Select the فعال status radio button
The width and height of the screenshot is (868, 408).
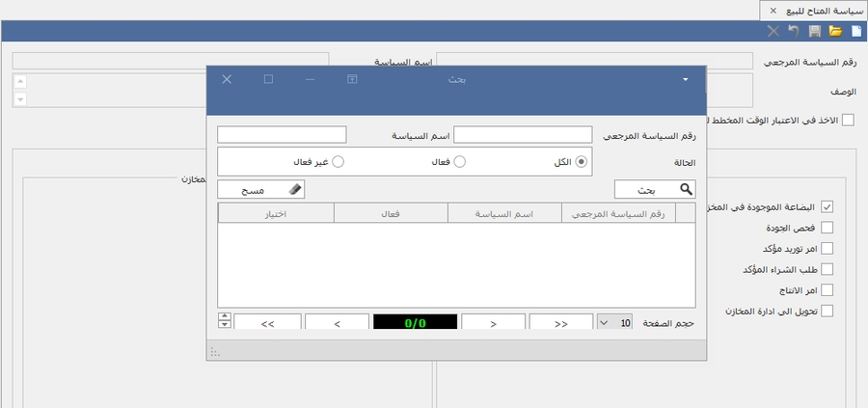[460, 162]
